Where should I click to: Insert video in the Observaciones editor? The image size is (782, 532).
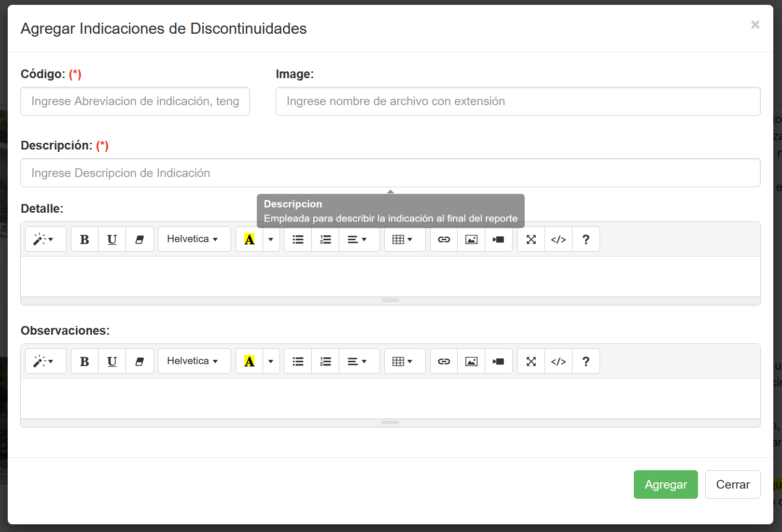pos(498,361)
